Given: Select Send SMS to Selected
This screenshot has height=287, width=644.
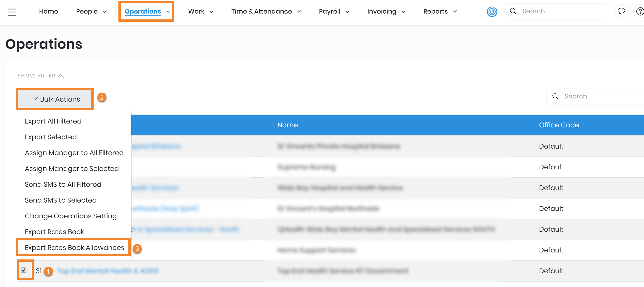Looking at the screenshot, I should [61, 200].
